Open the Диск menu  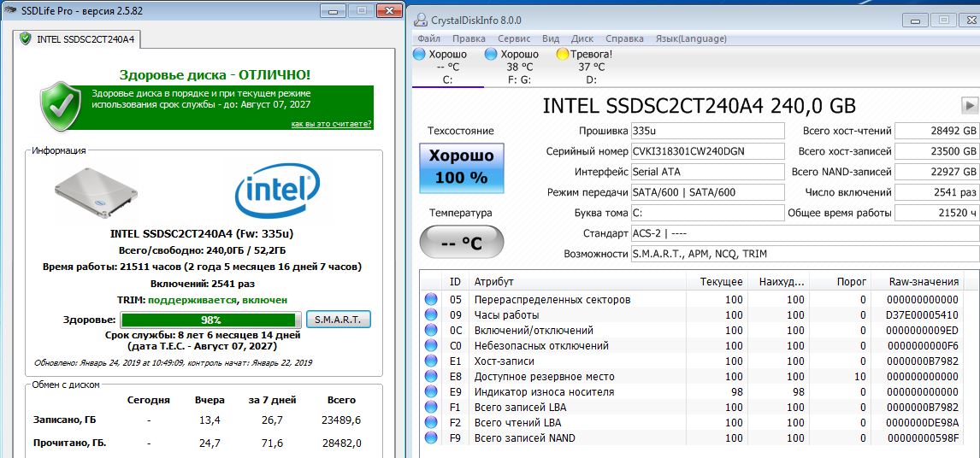tap(582, 38)
